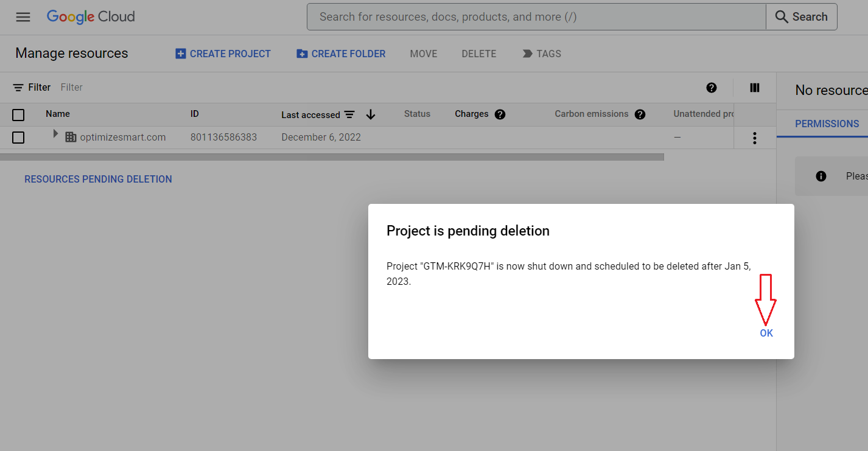Image resolution: width=868 pixels, height=451 pixels.
Task: Click the December 6, 2022 cell
Action: [321, 138]
